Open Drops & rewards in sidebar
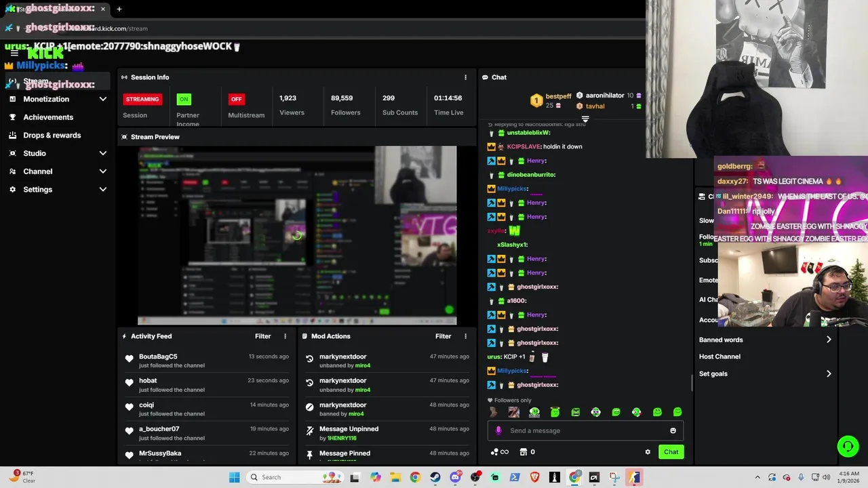The image size is (868, 488). pyautogui.click(x=52, y=136)
